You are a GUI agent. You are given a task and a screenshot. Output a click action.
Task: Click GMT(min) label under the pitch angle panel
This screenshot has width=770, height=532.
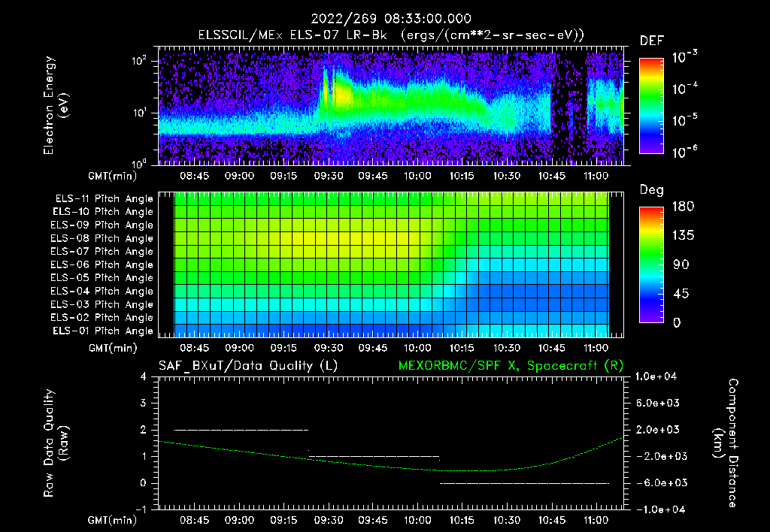coord(113,348)
